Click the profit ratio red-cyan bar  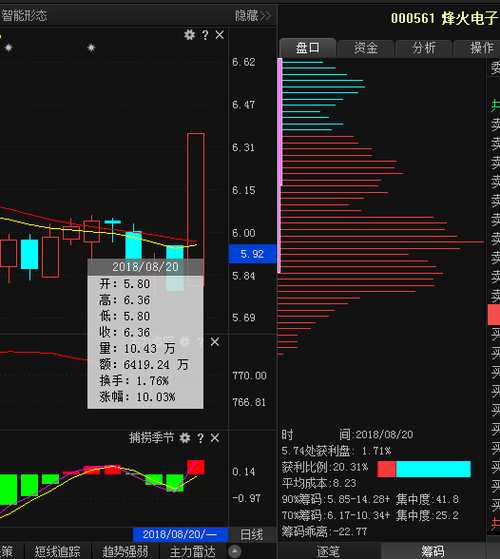pyautogui.click(x=424, y=469)
